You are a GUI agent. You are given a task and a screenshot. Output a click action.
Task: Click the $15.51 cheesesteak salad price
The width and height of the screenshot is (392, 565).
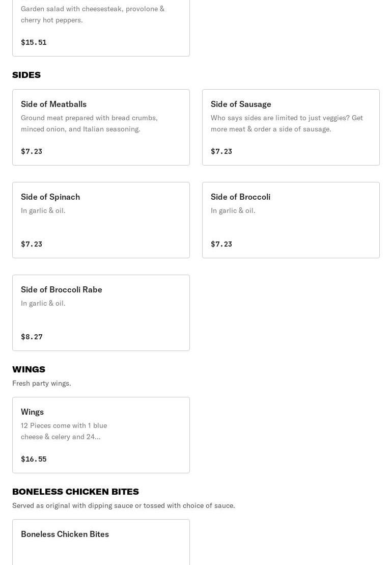pyautogui.click(x=34, y=42)
